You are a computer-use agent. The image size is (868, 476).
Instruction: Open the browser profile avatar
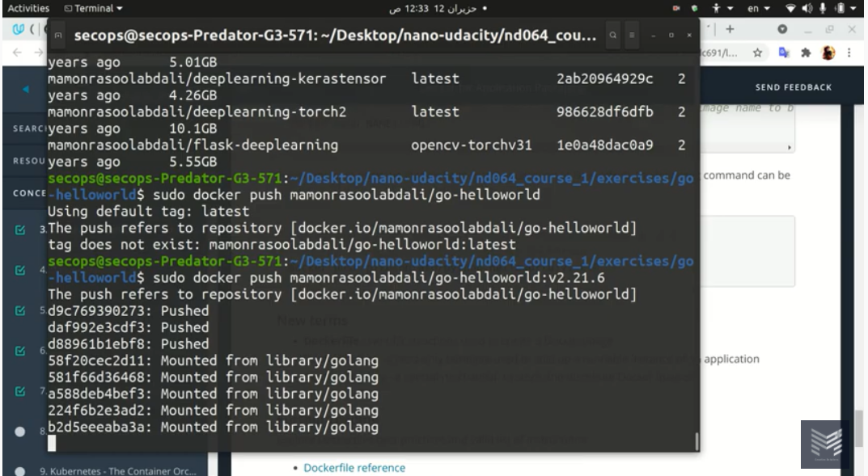coord(828,53)
